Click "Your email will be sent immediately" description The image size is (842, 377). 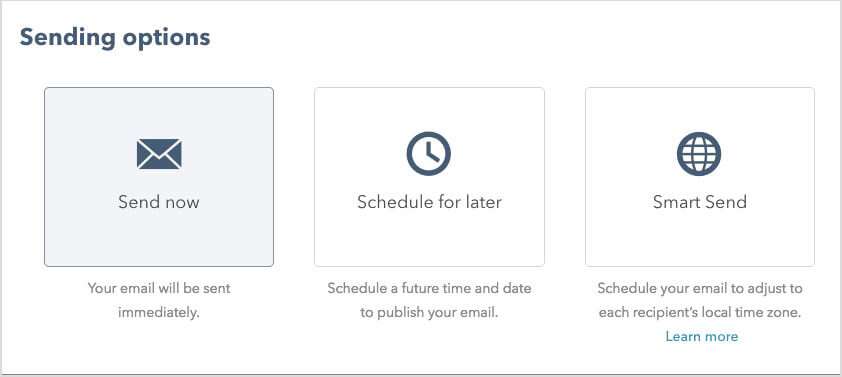click(x=159, y=300)
